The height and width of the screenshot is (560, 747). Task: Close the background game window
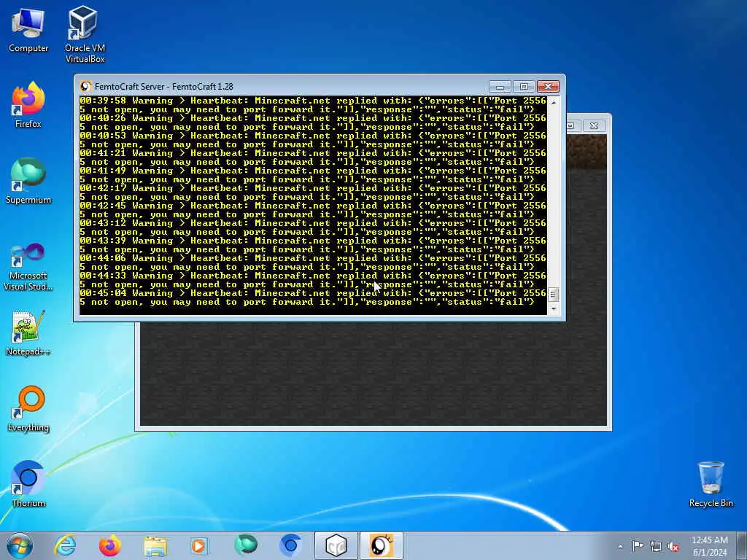[x=594, y=125]
